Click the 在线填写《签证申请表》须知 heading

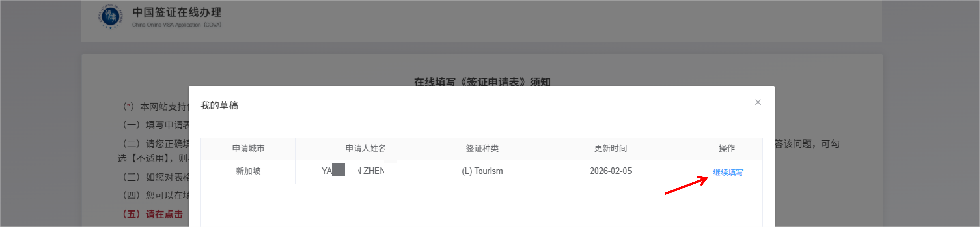pos(482,82)
